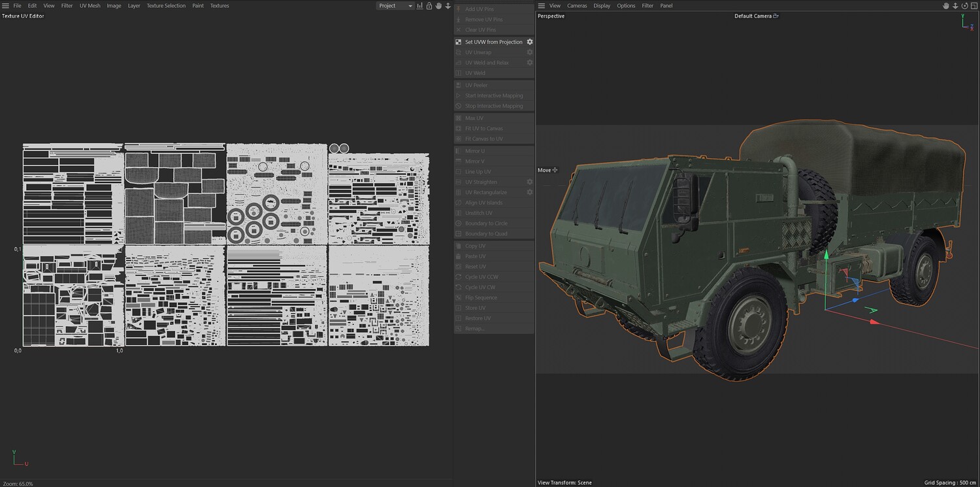Screen dimensions: 980x487
Task: Click the bar chart icon beside Project dropdown
Action: click(419, 6)
